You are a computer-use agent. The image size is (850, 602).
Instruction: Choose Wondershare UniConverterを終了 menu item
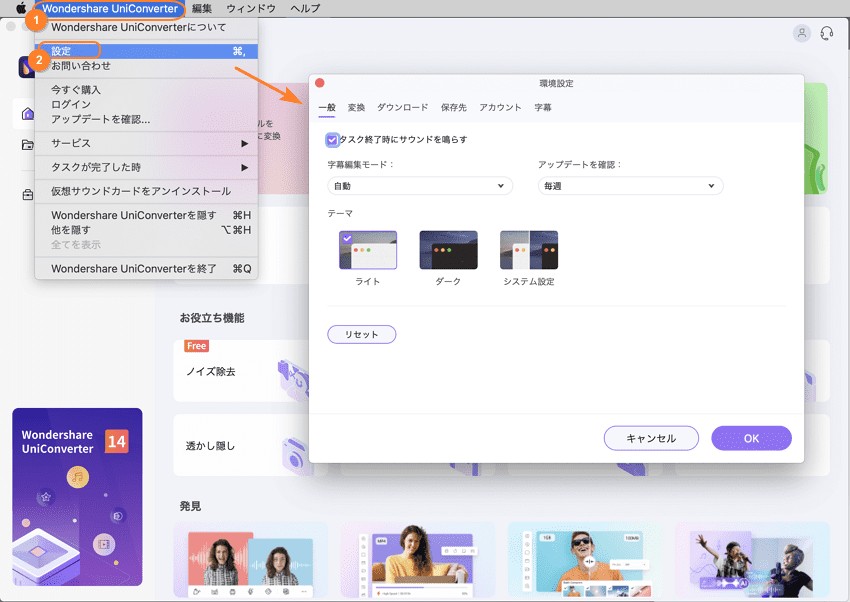[146, 269]
